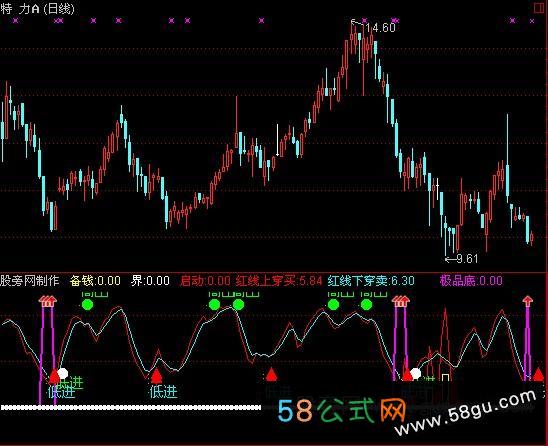
Task: Select the 红线下穿卖:6.30 indicator label
Action: [x=371, y=281]
